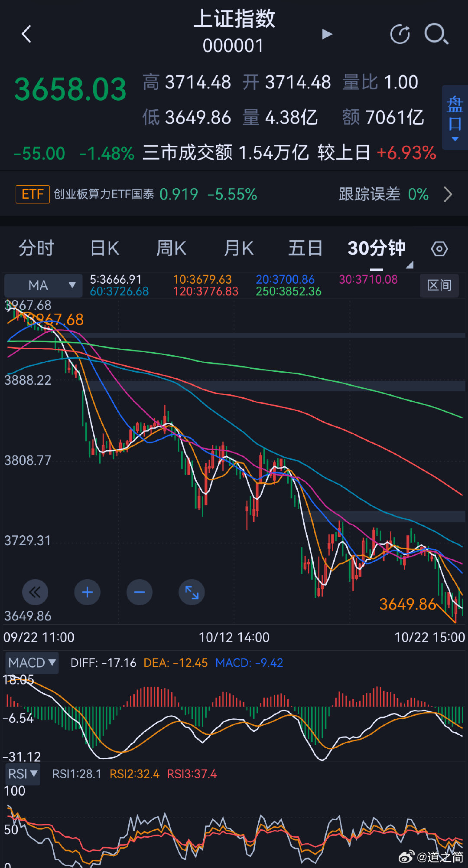Screen dimensions: 468x868
Task: Tap the stock code 000001
Action: [x=233, y=46]
